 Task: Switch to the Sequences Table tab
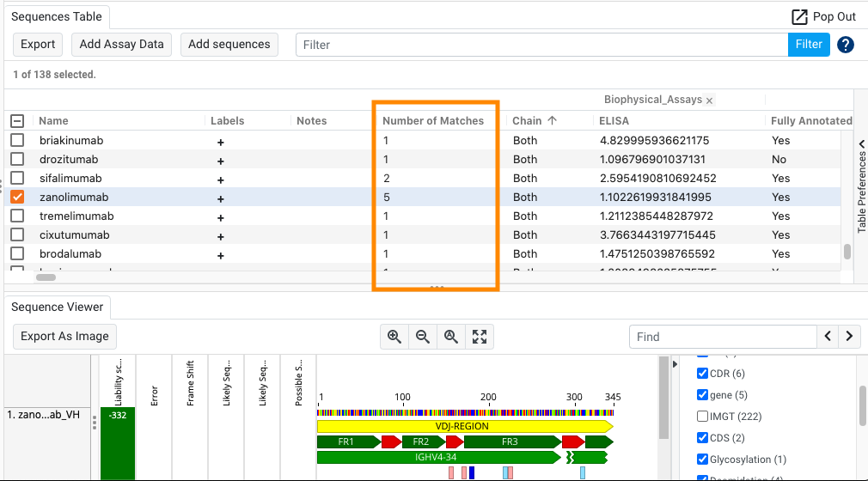(x=57, y=16)
